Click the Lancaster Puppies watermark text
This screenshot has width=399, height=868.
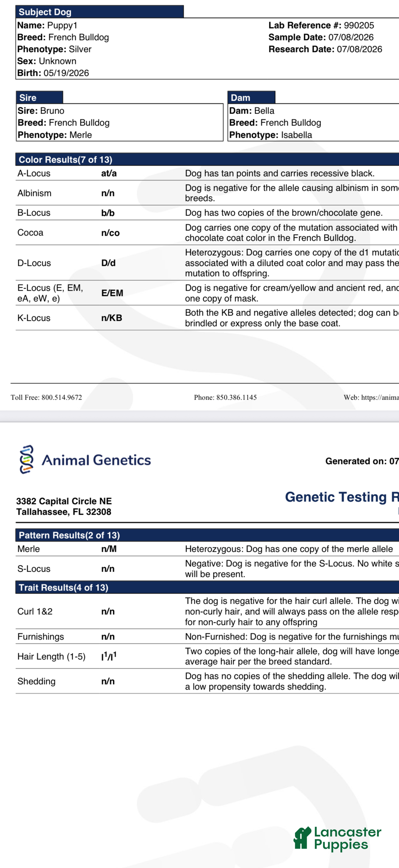coord(348,838)
